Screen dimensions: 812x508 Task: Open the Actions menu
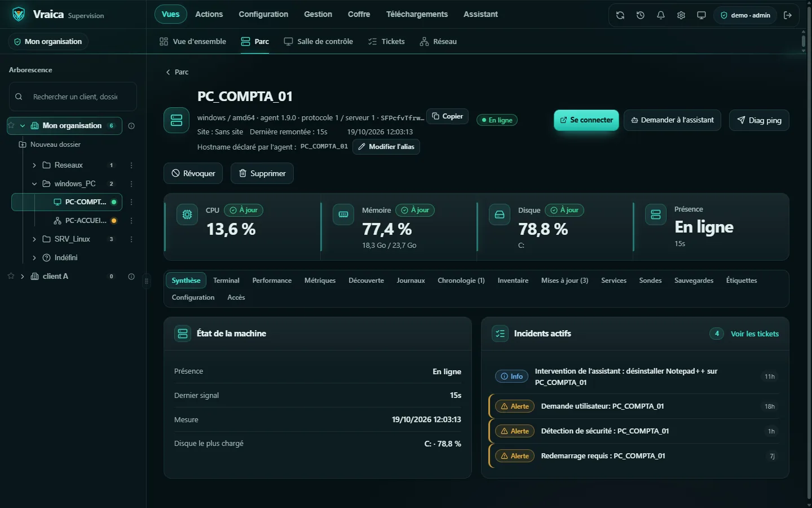coord(209,14)
